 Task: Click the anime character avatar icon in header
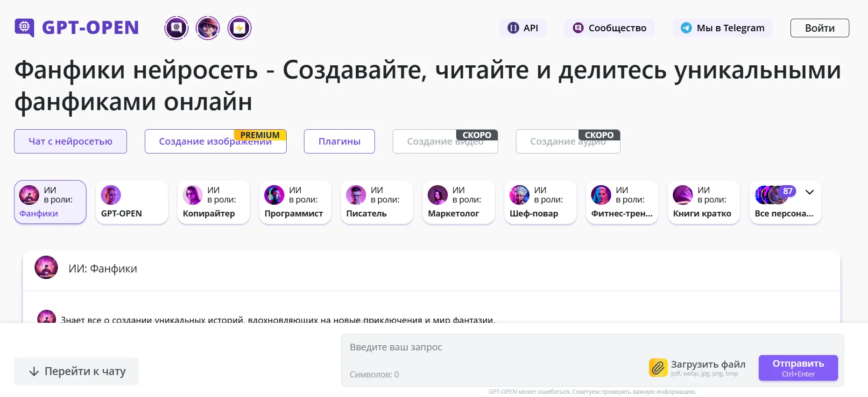208,28
